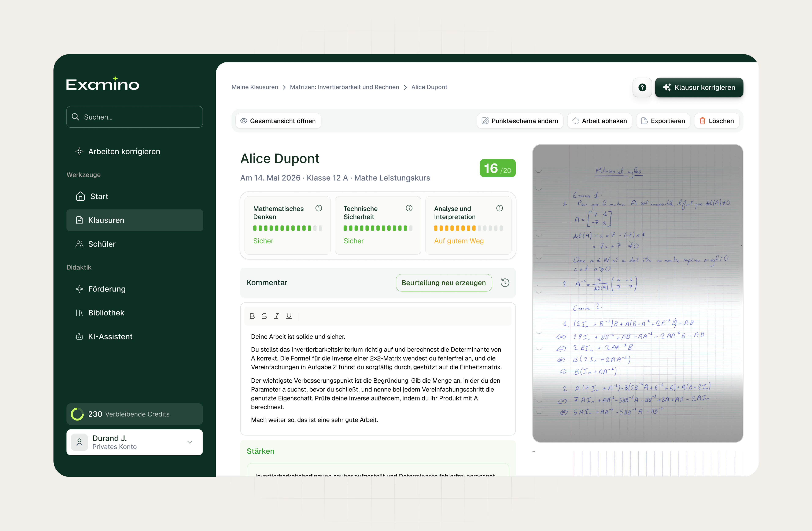Click the Stärken section heading
This screenshot has height=531, width=812.
[x=260, y=451]
